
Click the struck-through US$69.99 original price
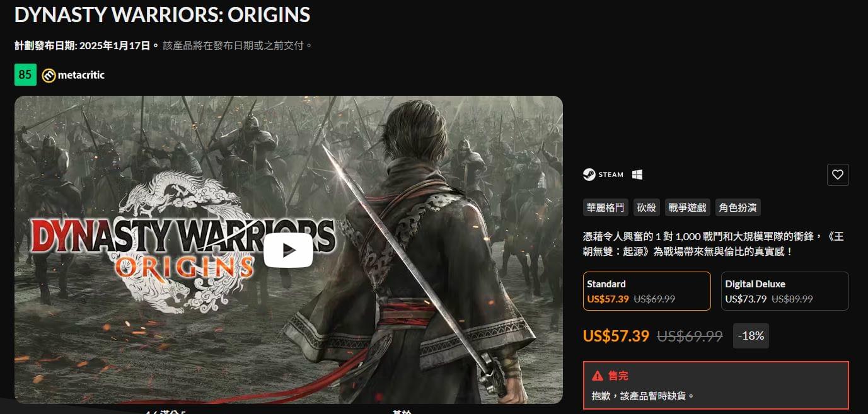pyautogui.click(x=690, y=336)
